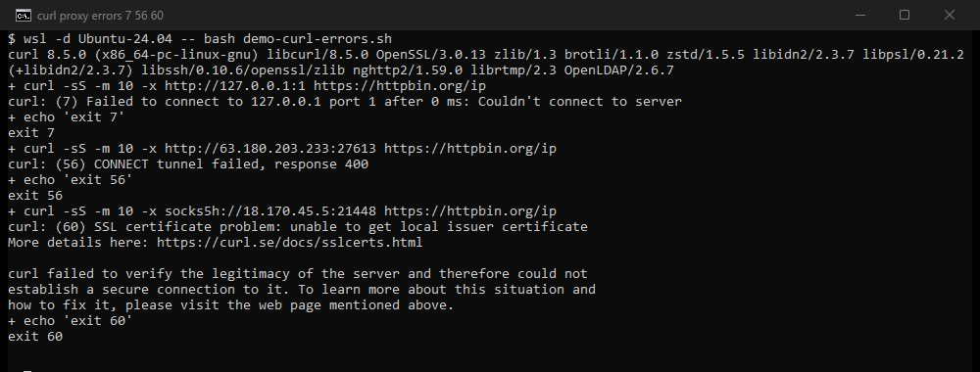The height and width of the screenshot is (372, 980).
Task: Click the 'exit 7' output line
Action: (31, 132)
